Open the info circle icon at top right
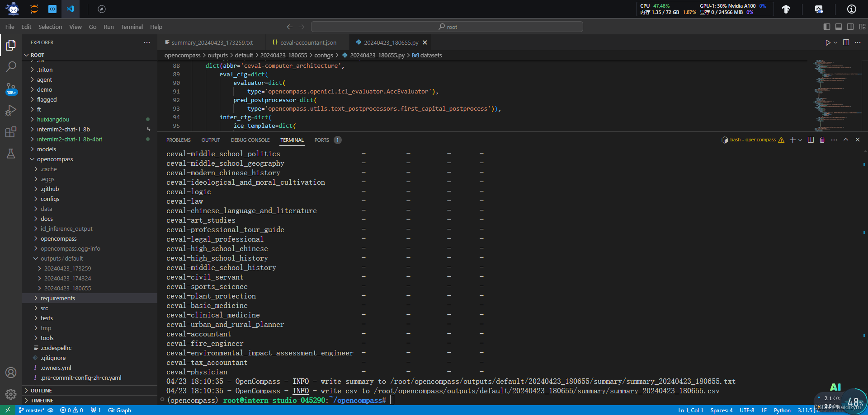The image size is (868, 415). (852, 9)
